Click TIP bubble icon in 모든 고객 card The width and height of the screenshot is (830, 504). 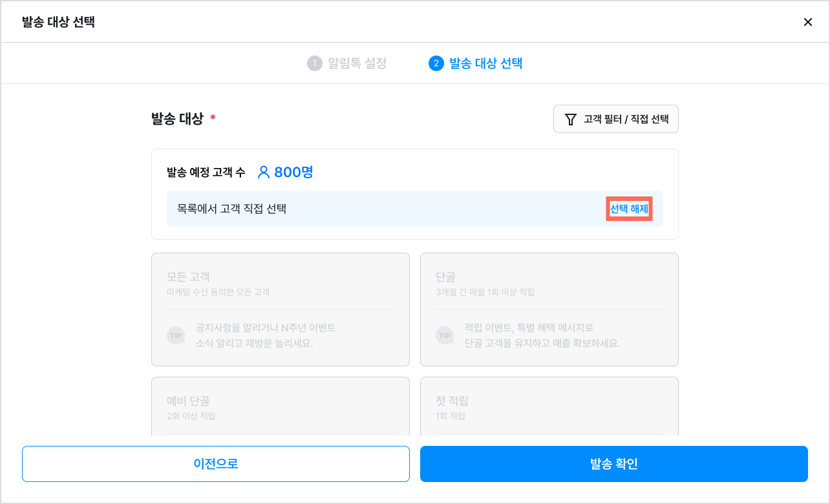(176, 335)
